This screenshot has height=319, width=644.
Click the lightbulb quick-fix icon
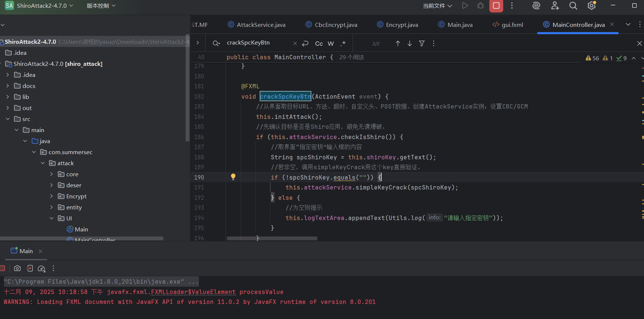(x=233, y=177)
